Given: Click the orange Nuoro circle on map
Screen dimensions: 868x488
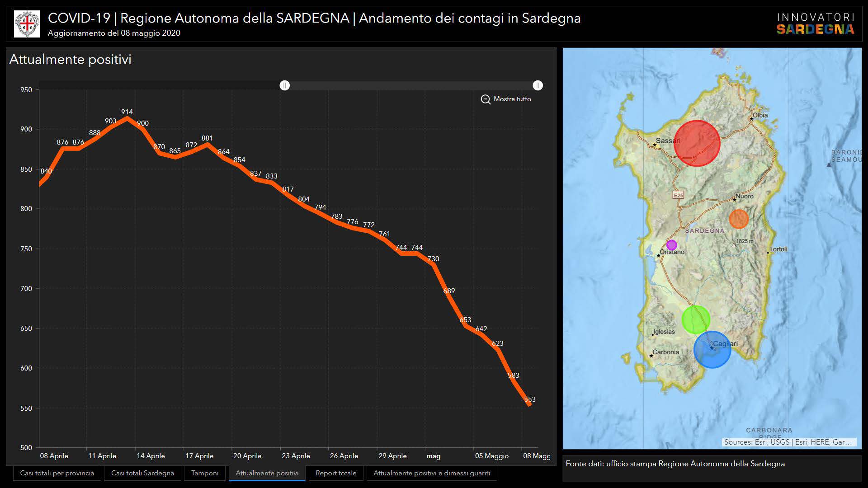Looking at the screenshot, I should 738,219.
